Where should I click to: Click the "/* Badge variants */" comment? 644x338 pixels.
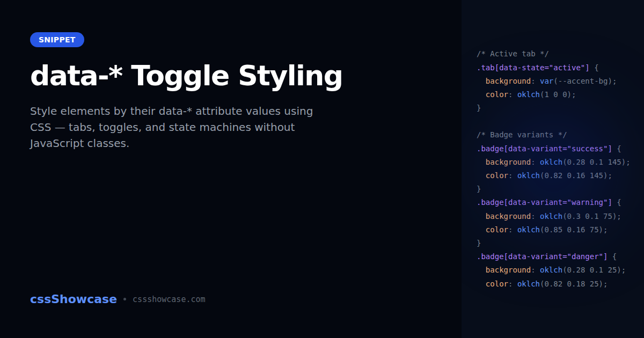click(x=522, y=135)
